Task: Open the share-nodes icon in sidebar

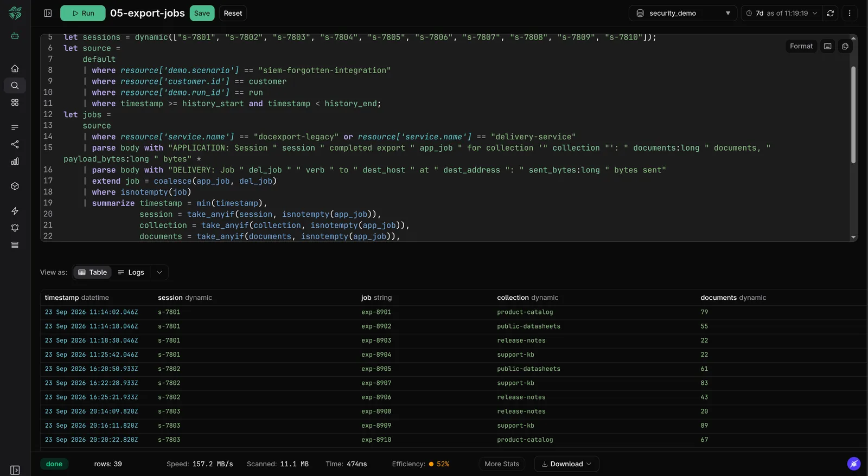Action: (15, 144)
